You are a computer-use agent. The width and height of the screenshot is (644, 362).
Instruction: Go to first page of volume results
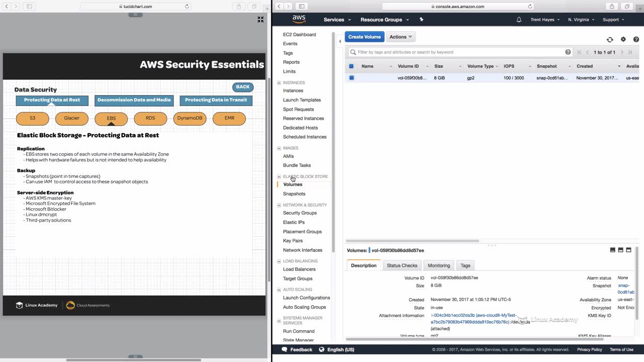[580, 52]
